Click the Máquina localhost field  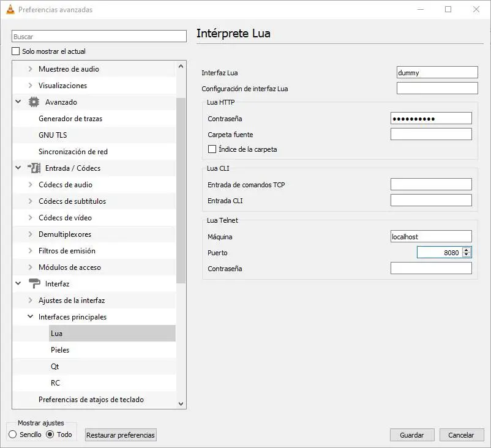click(x=431, y=236)
